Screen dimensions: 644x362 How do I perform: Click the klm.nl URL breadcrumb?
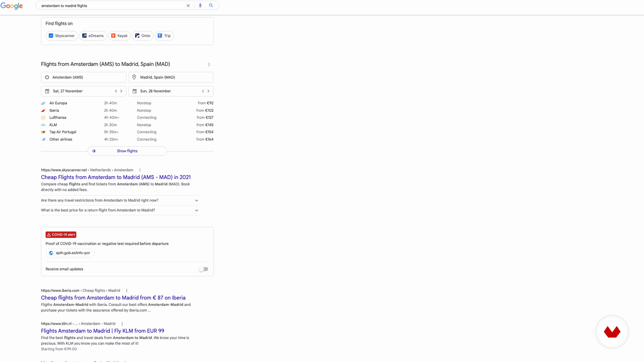coord(78,323)
